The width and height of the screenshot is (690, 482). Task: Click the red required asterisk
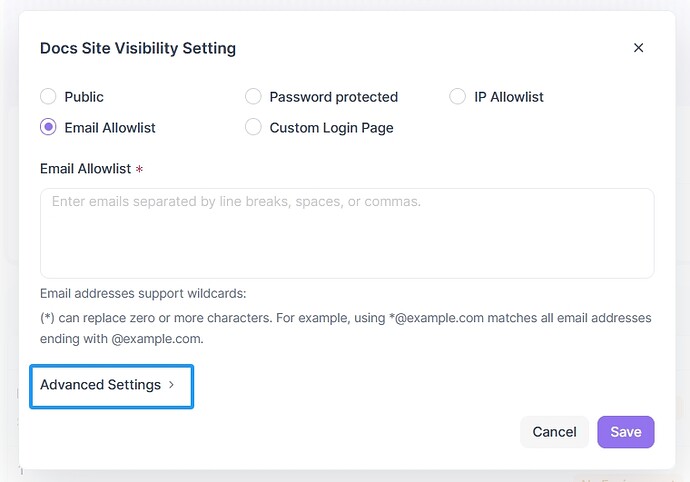(x=141, y=168)
